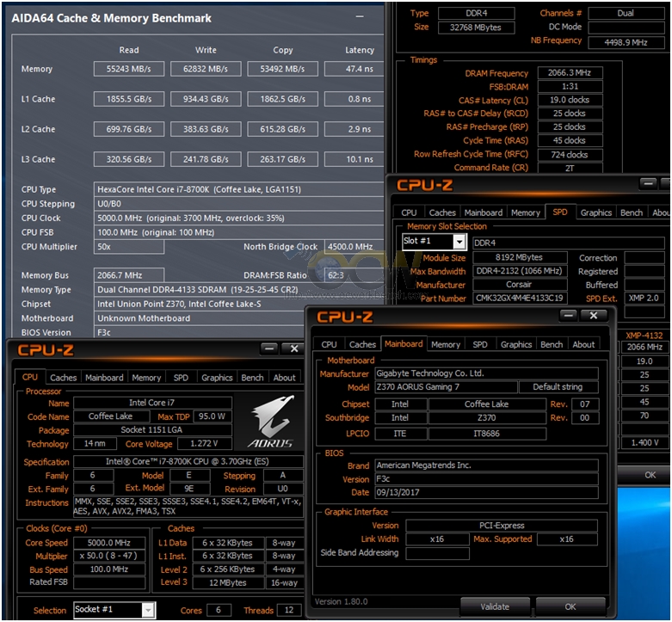The height and width of the screenshot is (622, 672).
Task: Switch to Memory tab in CPU window
Action: tap(146, 378)
